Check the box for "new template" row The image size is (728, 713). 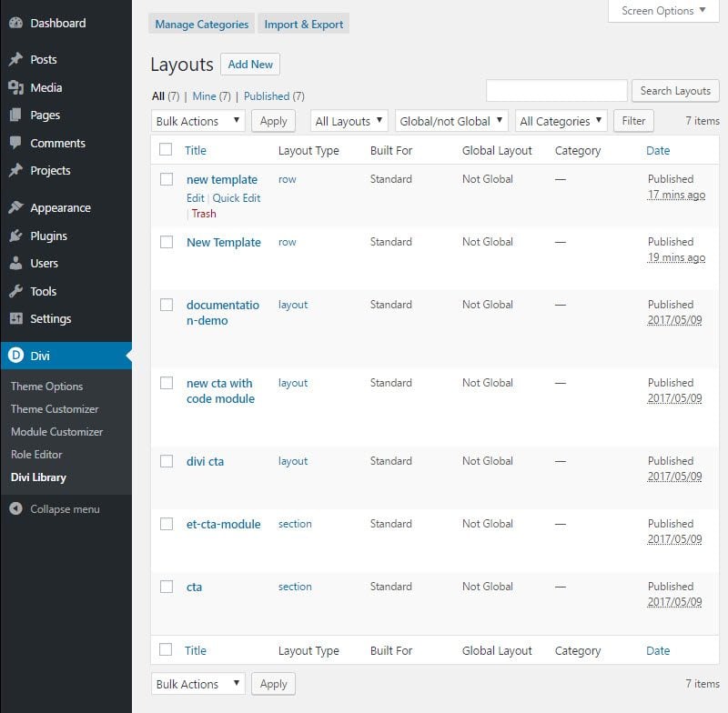coord(166,180)
